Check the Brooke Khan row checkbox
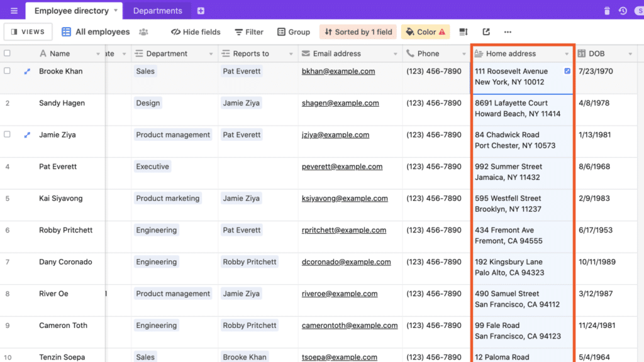 (7, 70)
